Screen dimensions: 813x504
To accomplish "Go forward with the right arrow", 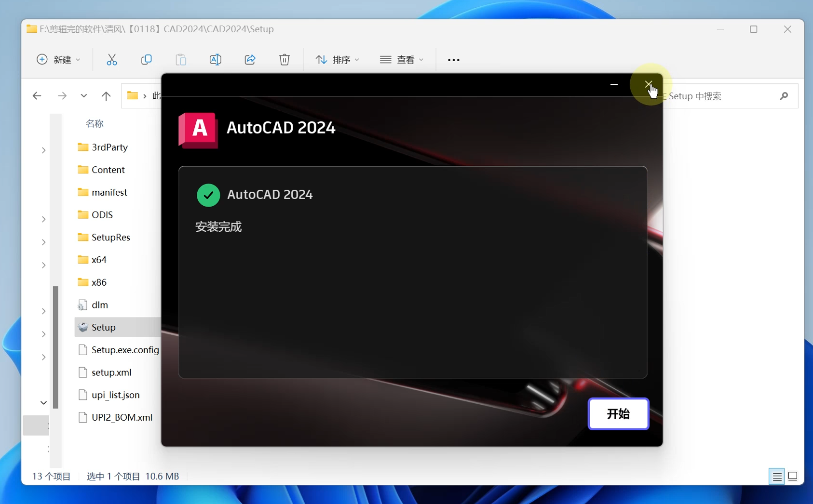I will pos(62,96).
